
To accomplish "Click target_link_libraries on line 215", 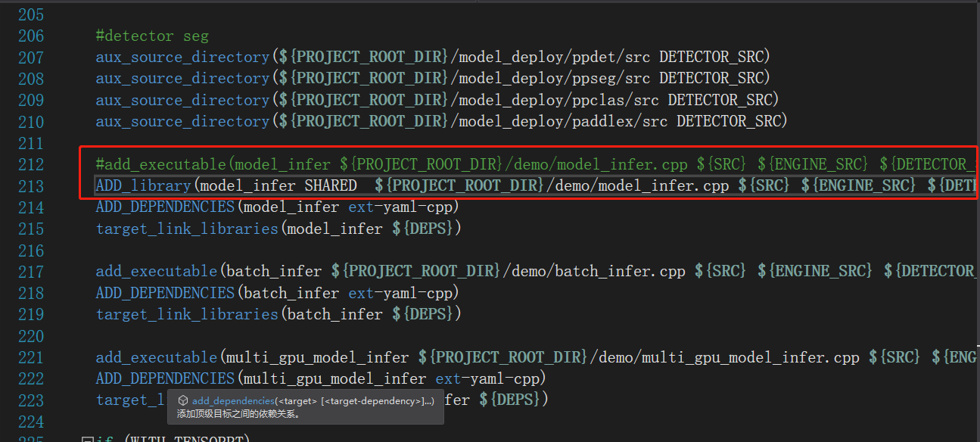I will pos(187,228).
